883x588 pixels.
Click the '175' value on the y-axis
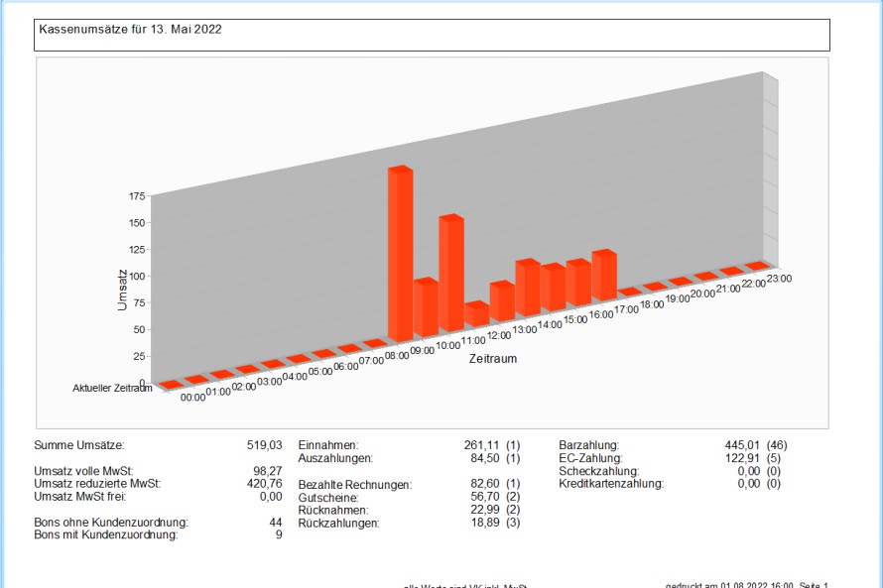(x=136, y=197)
